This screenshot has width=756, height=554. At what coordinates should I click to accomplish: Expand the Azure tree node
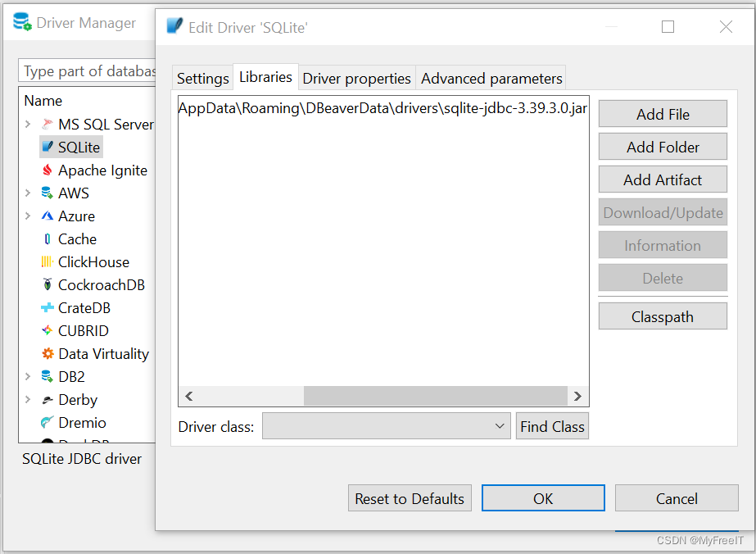28,216
